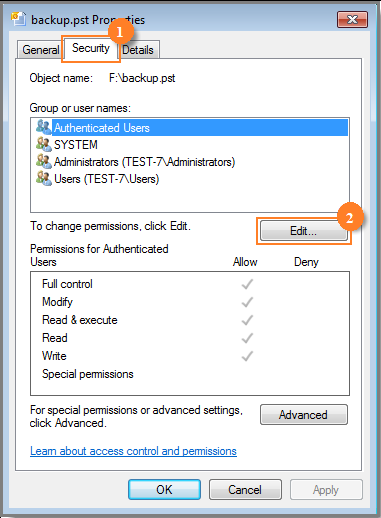This screenshot has height=518, width=381.
Task: Click the Cancel button
Action: [x=245, y=490]
